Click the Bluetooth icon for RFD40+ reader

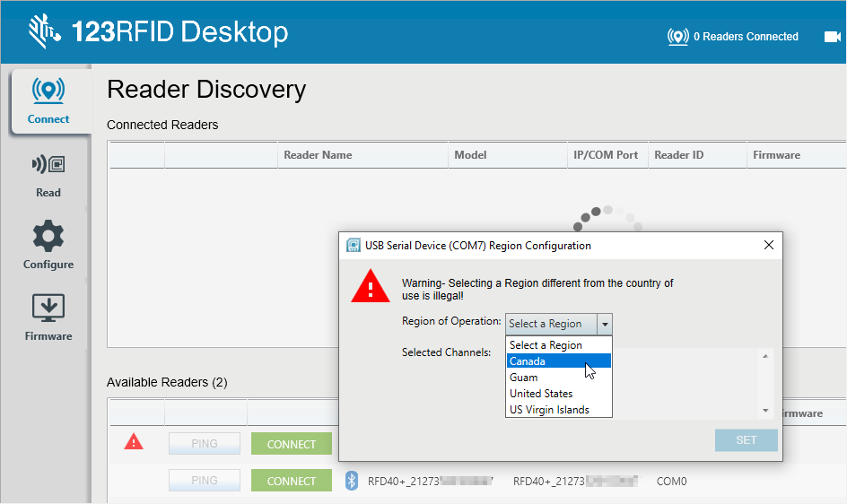pos(351,482)
